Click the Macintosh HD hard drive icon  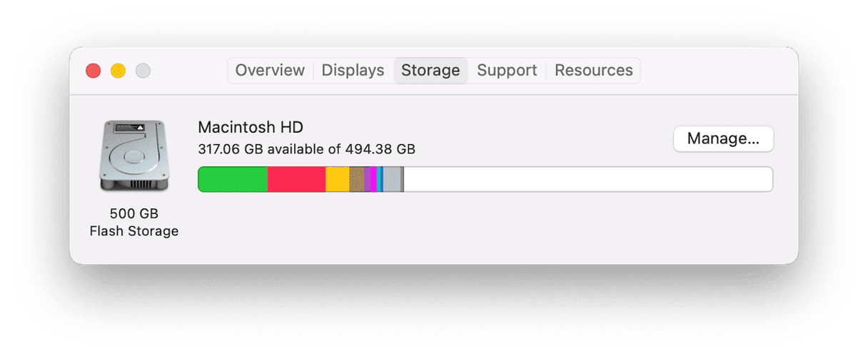coord(133,156)
